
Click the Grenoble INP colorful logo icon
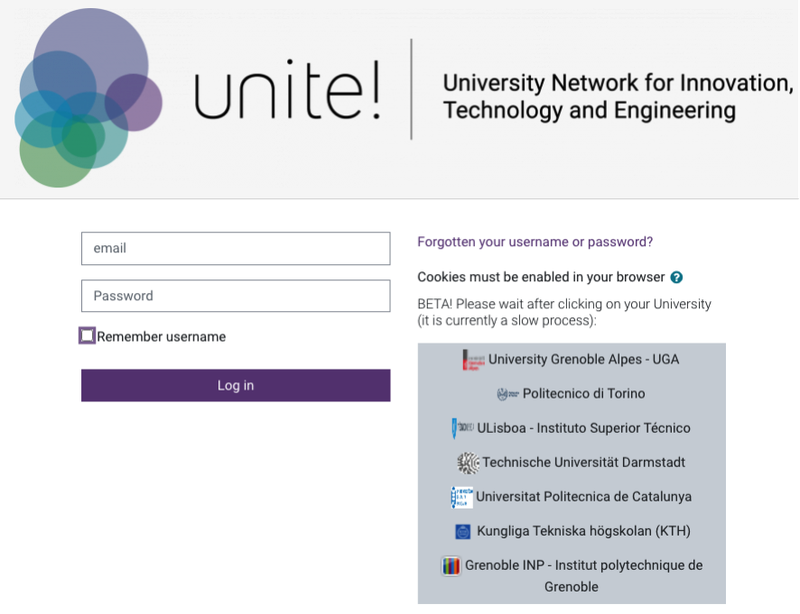451,566
